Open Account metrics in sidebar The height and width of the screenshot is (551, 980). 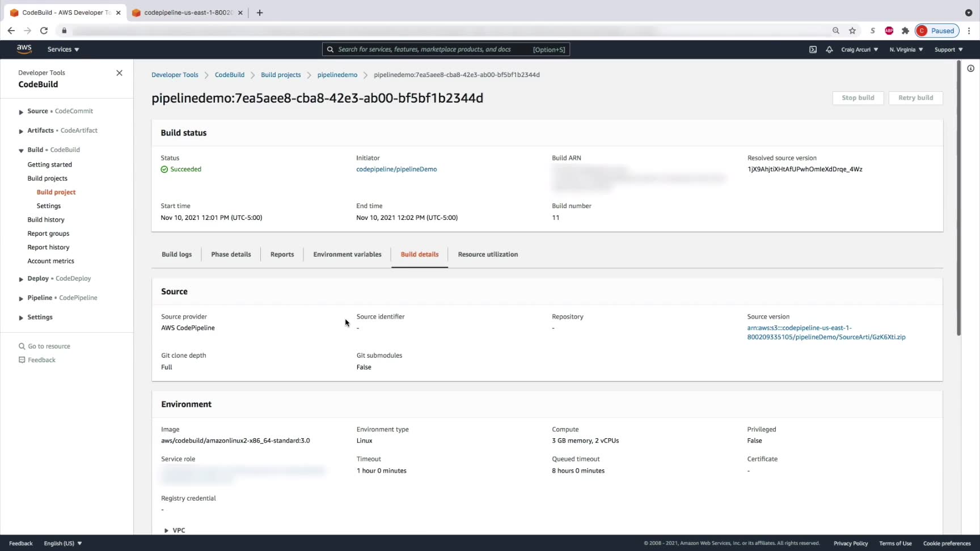pos(51,261)
